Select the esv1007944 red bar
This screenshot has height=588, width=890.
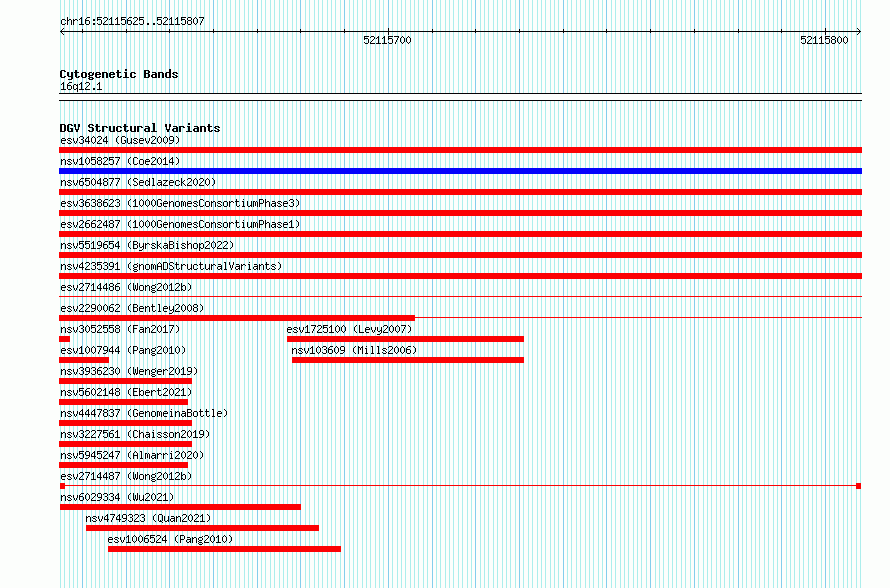84,360
